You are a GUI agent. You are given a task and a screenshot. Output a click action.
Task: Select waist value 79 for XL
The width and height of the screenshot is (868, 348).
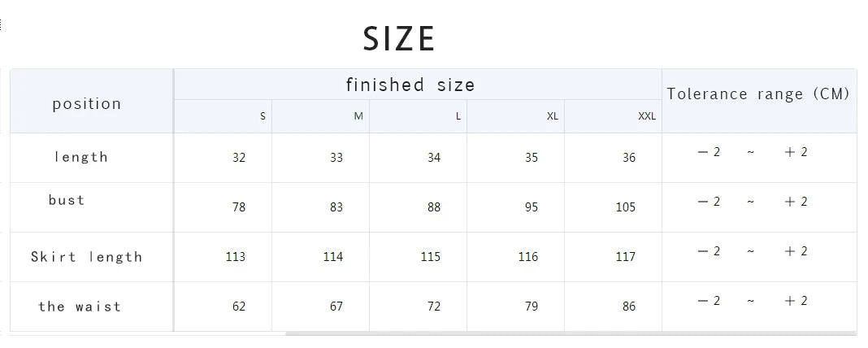pos(532,307)
